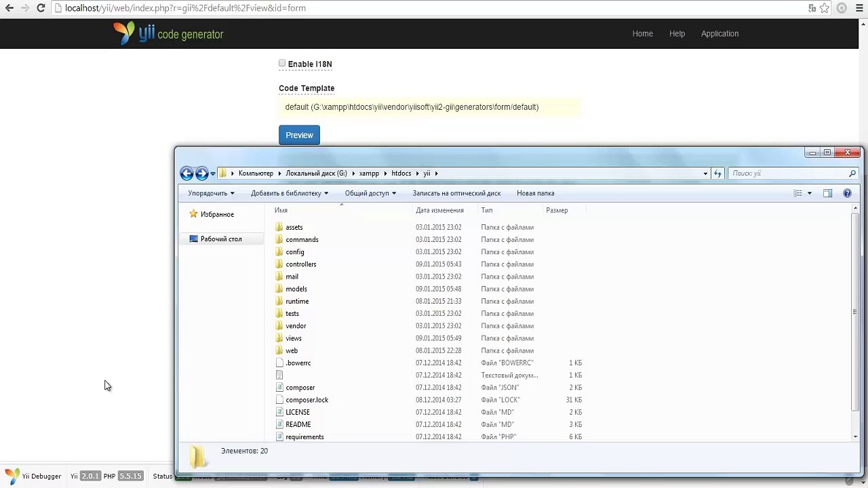The image size is (868, 488).
Task: Select the models folder name
Action: (x=296, y=289)
